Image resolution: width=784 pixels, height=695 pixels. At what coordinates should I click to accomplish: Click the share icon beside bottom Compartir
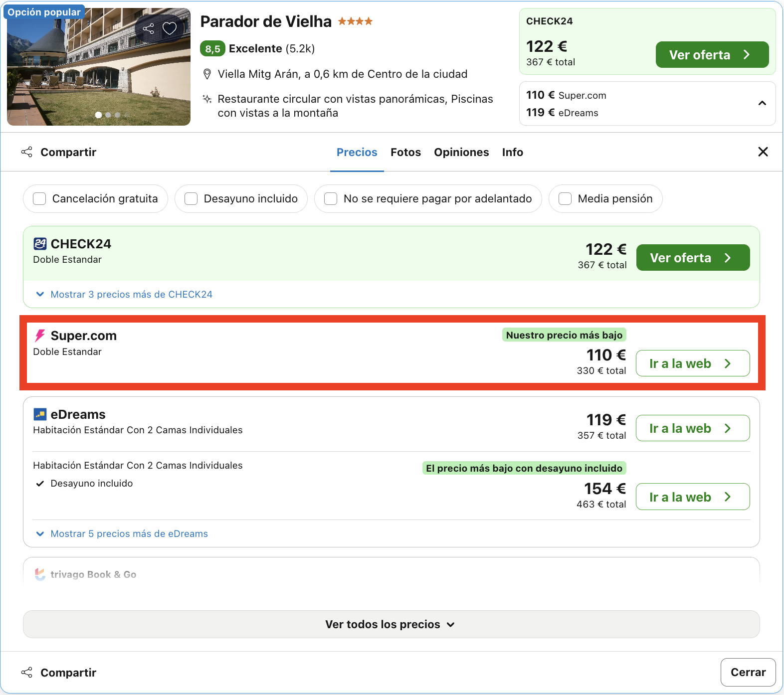[x=27, y=673]
